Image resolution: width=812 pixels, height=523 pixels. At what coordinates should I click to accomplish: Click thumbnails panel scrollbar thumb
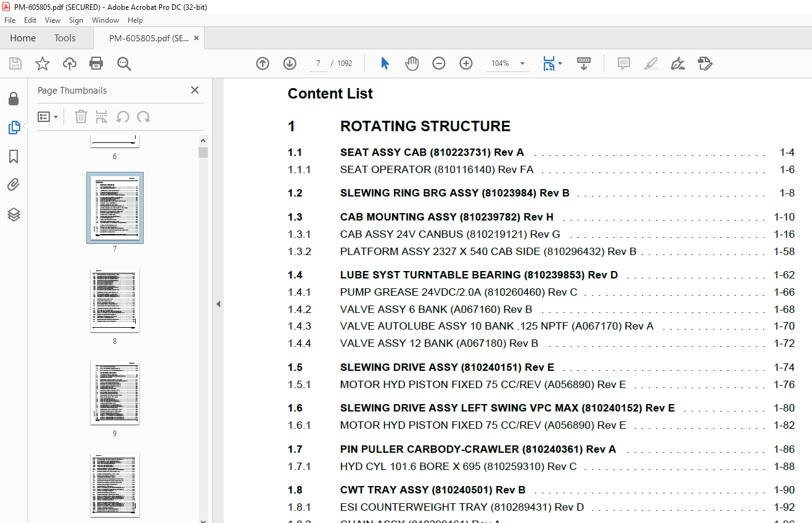(x=203, y=153)
